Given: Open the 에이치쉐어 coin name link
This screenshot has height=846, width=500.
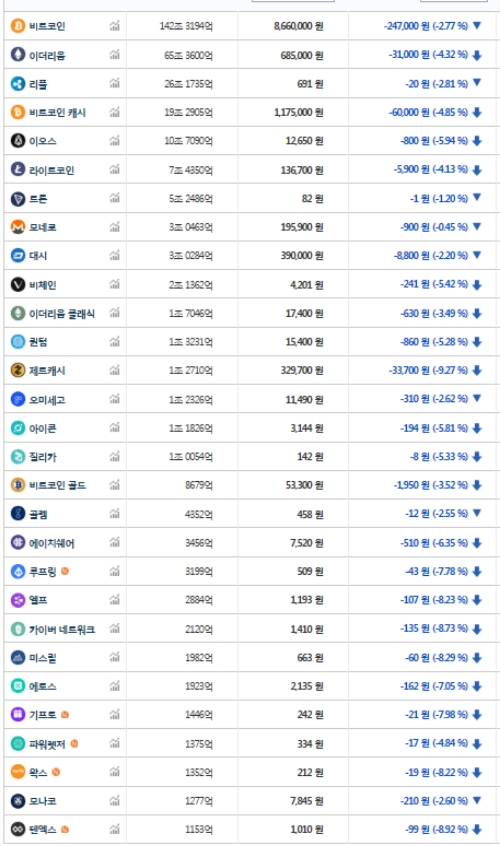Looking at the screenshot, I should coord(52,543).
